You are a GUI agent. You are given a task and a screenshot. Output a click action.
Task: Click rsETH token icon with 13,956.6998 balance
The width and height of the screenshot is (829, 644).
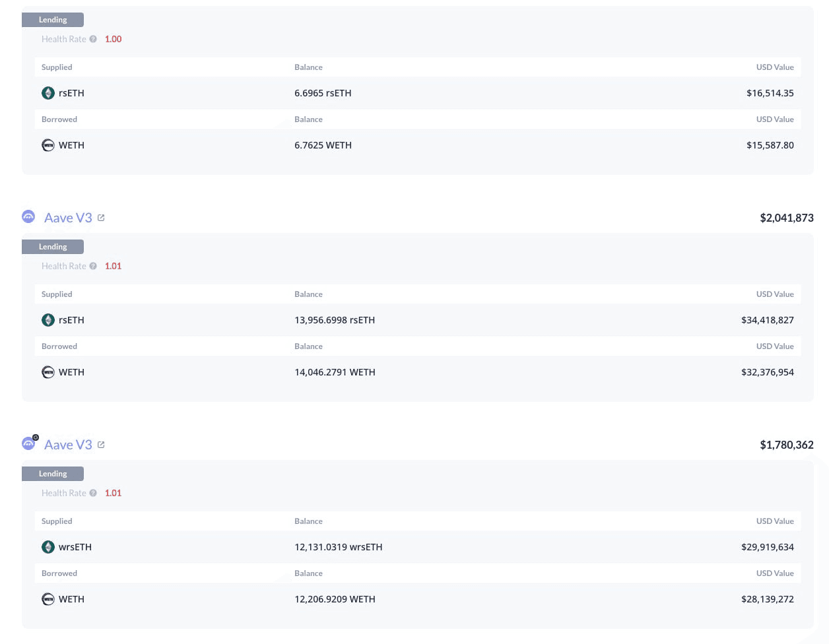click(x=48, y=320)
